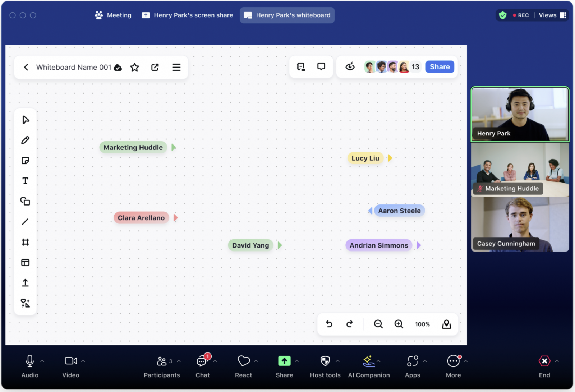575x392 pixels.
Task: Toggle the camera with Video button
Action: pos(71,366)
